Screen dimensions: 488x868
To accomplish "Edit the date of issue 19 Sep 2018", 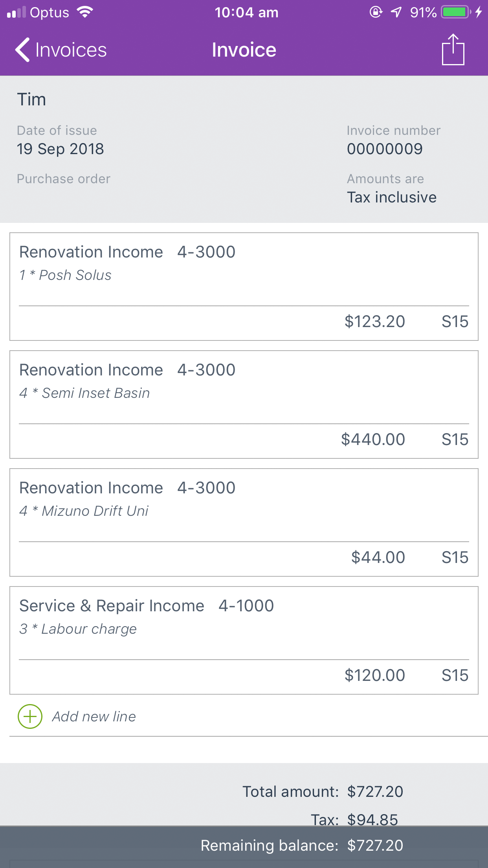I will click(x=60, y=149).
